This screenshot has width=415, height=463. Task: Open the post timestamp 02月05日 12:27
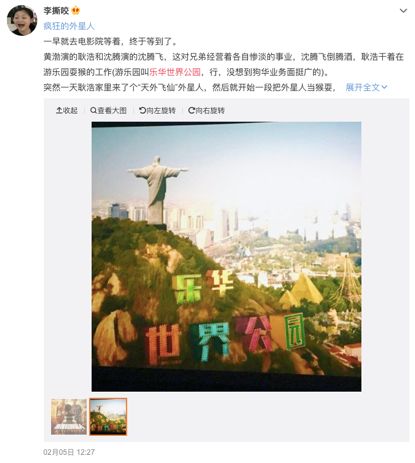[69, 452]
